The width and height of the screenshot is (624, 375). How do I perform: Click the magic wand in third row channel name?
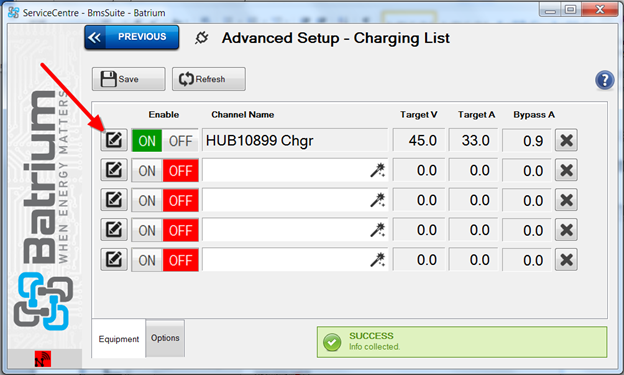pos(378,200)
